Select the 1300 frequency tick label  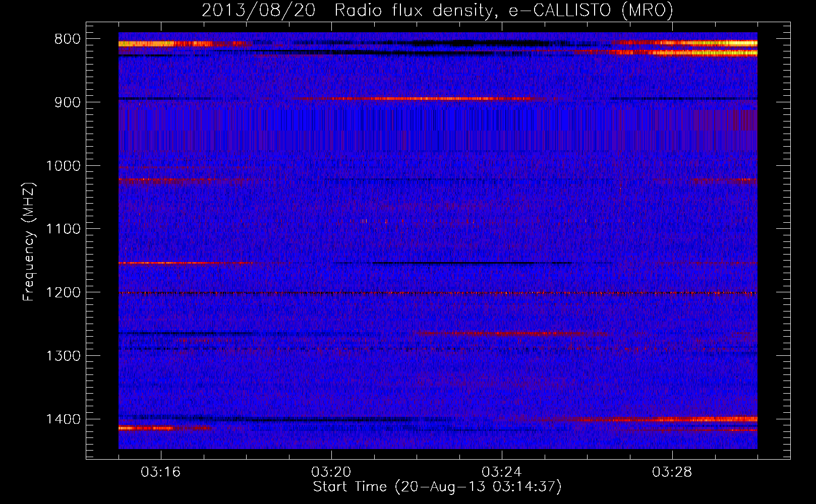tap(63, 356)
